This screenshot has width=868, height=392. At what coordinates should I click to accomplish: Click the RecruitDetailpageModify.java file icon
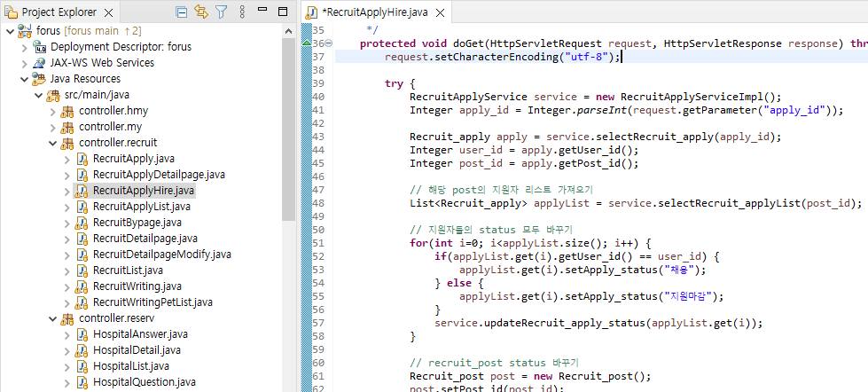[x=82, y=255]
